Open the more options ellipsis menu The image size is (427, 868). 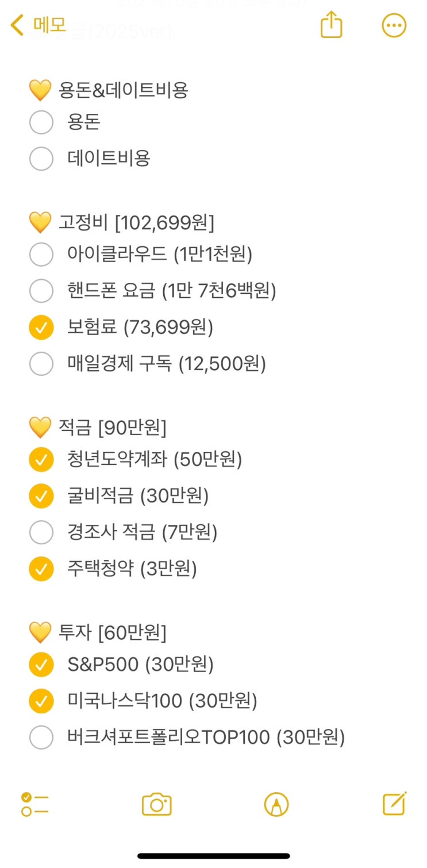pyautogui.click(x=394, y=26)
